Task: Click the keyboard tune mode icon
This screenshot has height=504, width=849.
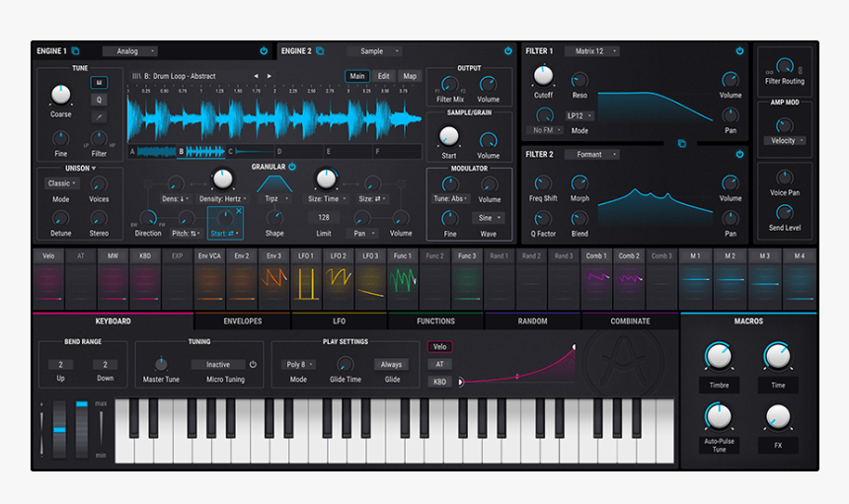Action: [99, 83]
